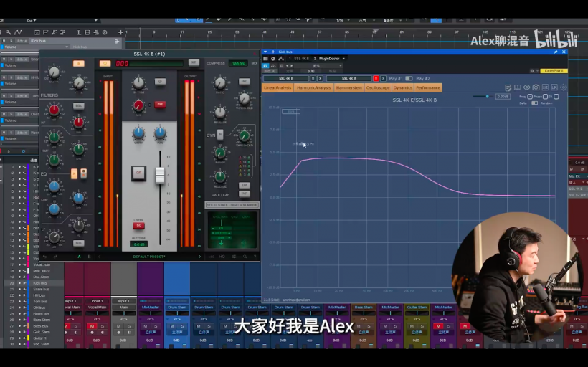The width and height of the screenshot is (588, 367).
Task: Pin the Kick bus plugin window
Action: pyautogui.click(x=556, y=52)
